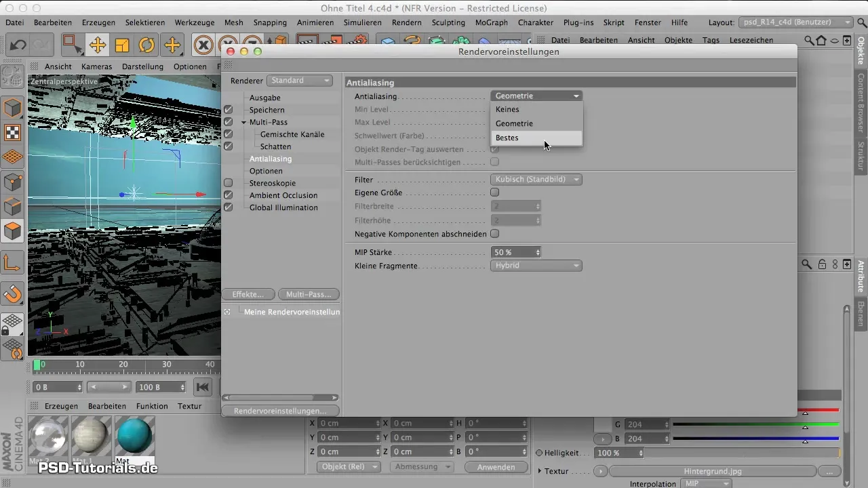Adjust the green G color slider
Screen dimensions: 868x488
(x=756, y=424)
